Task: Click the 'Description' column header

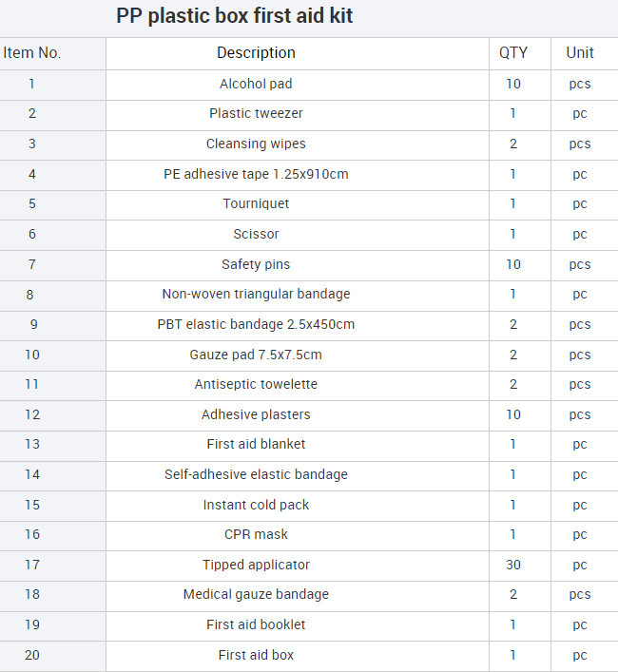Action: point(256,53)
